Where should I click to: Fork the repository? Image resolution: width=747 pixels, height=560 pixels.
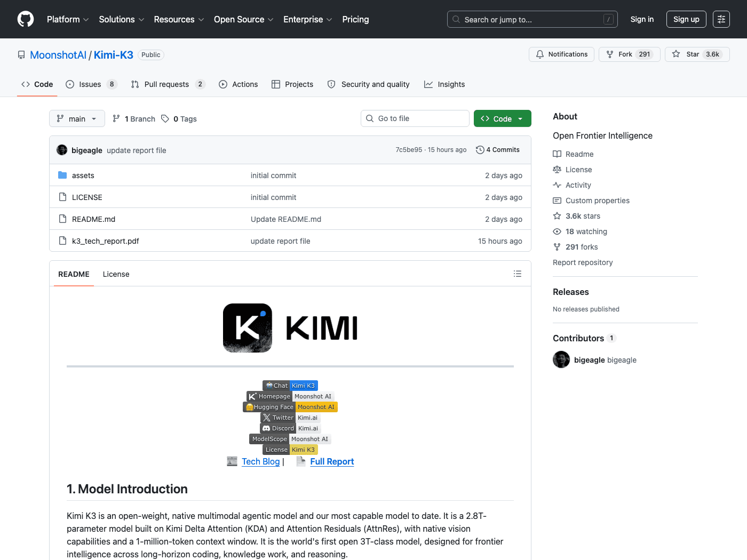630,54
